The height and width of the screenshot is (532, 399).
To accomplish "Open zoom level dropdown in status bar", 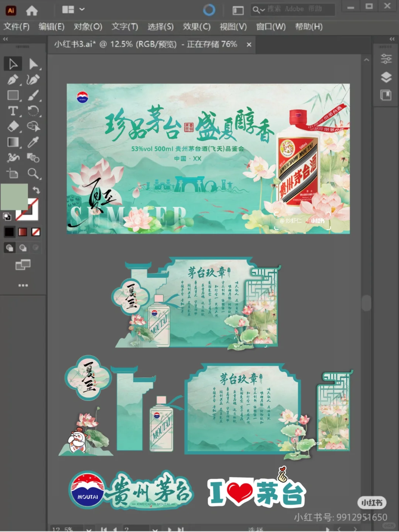I will (x=89, y=529).
